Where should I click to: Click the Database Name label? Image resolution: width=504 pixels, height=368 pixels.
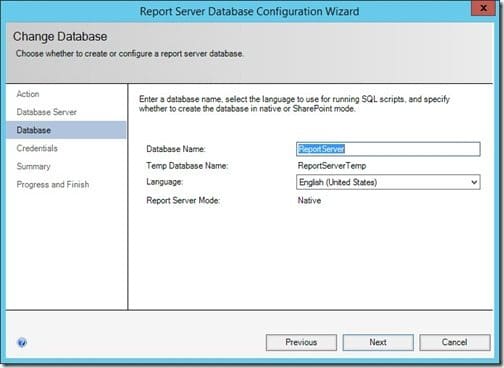(176, 149)
